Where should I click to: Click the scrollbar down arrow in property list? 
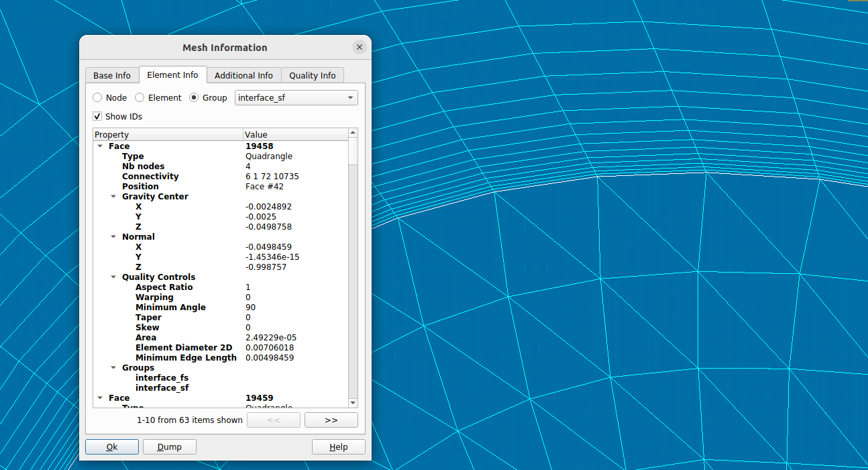tap(354, 402)
